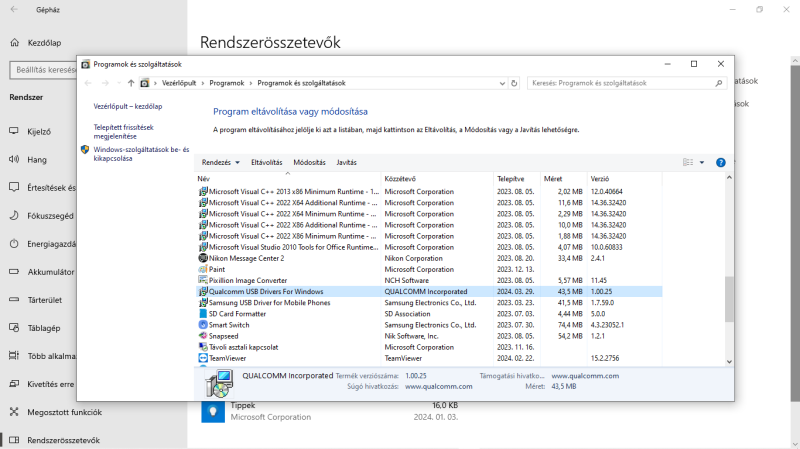Click the shield icon beside Windows-szolgáltatások
Viewport: 800px width, 449px height.
click(x=85, y=149)
